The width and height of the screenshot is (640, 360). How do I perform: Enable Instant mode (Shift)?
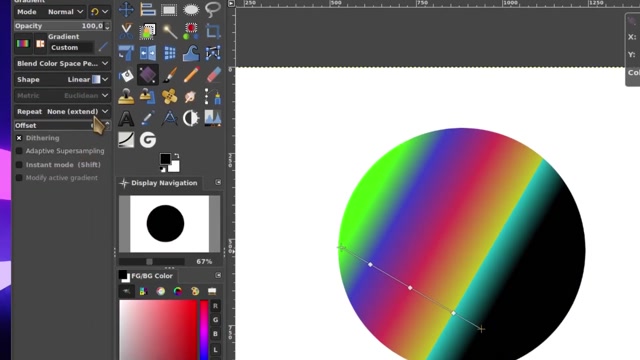pyautogui.click(x=19, y=165)
